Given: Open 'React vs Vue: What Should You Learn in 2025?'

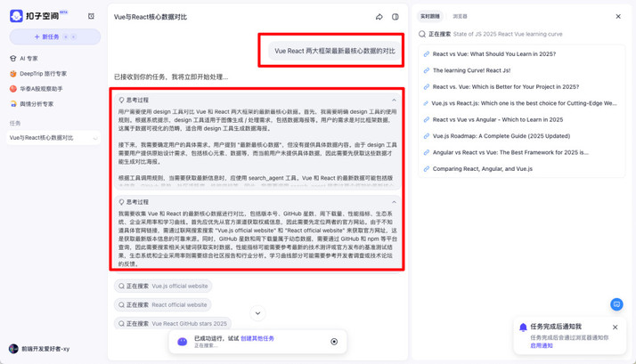Looking at the screenshot, I should coord(494,54).
